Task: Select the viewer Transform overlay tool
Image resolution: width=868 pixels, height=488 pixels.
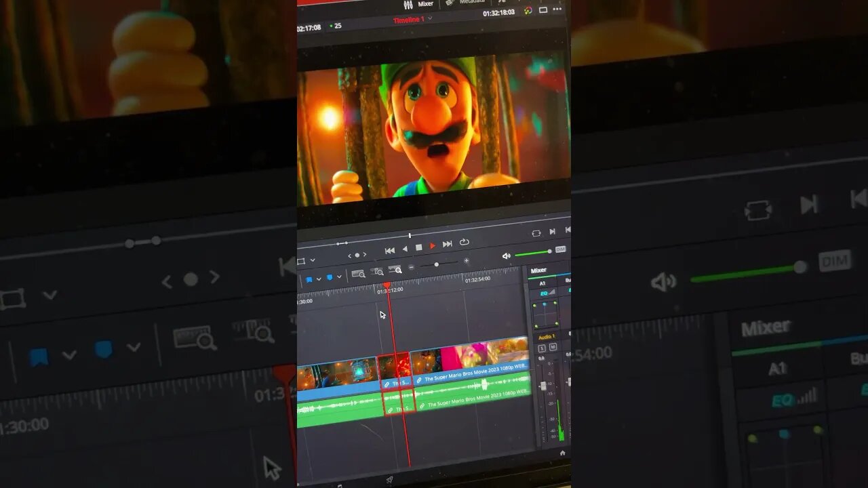Action: pyautogui.click(x=301, y=261)
